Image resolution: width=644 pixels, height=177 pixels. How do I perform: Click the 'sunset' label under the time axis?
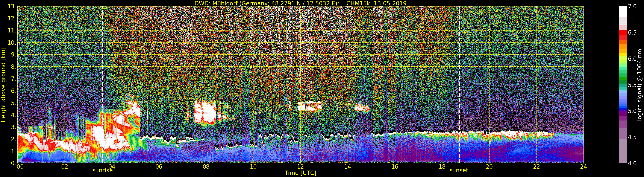(459, 171)
